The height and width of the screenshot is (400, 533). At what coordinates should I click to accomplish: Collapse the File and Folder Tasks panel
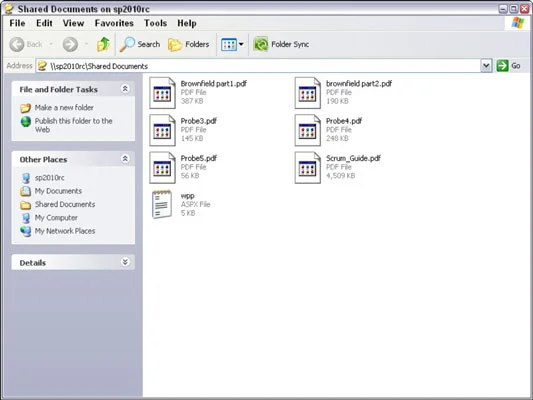tap(125, 89)
